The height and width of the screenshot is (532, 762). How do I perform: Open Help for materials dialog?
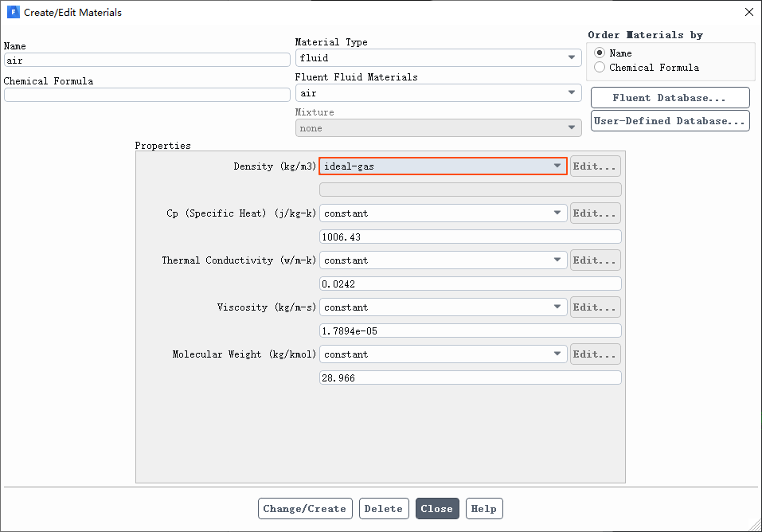click(483, 509)
